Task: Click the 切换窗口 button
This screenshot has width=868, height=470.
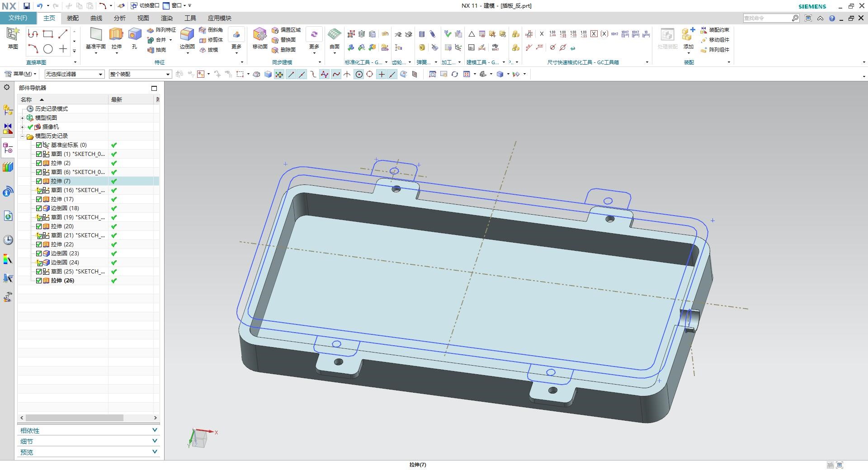Action: click(x=145, y=6)
